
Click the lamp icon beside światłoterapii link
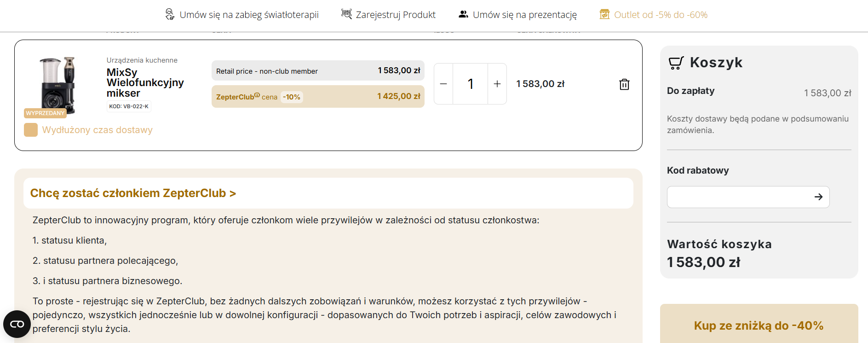(x=170, y=14)
